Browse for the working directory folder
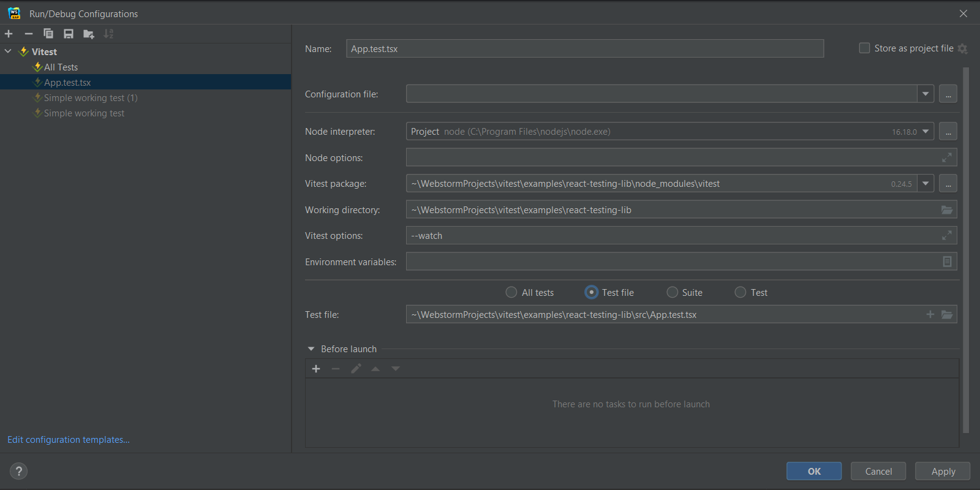Viewport: 980px width, 490px height. pos(947,210)
